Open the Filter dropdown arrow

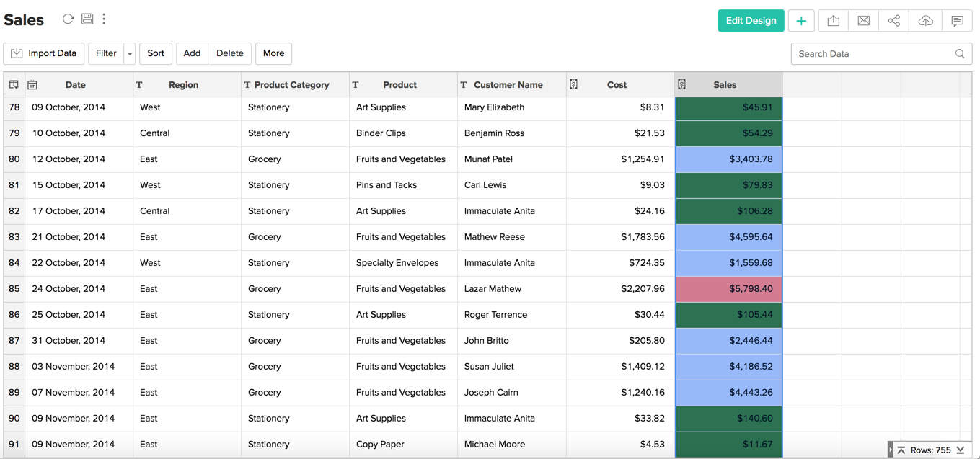pos(129,53)
